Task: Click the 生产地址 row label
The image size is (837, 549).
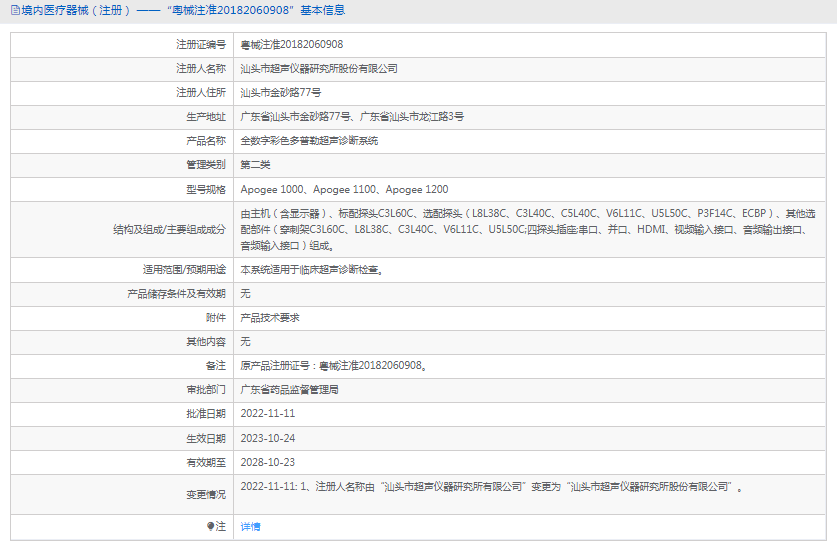Action: [206, 116]
